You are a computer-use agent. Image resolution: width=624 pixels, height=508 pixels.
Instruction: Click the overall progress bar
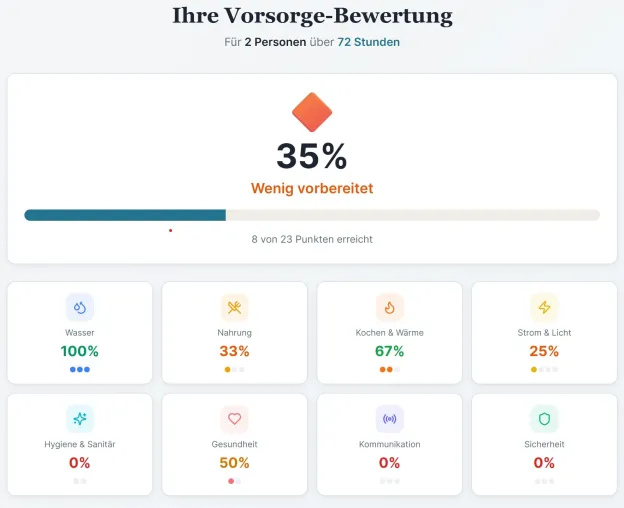(x=312, y=215)
